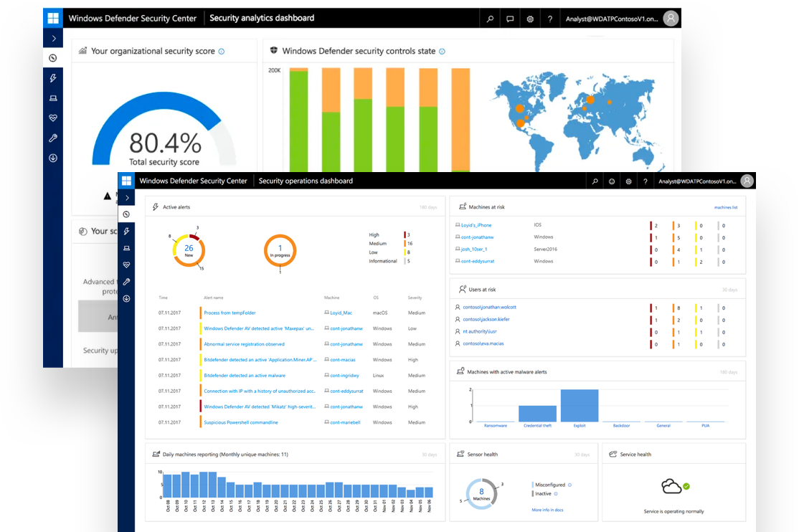The height and width of the screenshot is (532, 799).
Task: Open settings gear in Security operations header
Action: pyautogui.click(x=628, y=181)
